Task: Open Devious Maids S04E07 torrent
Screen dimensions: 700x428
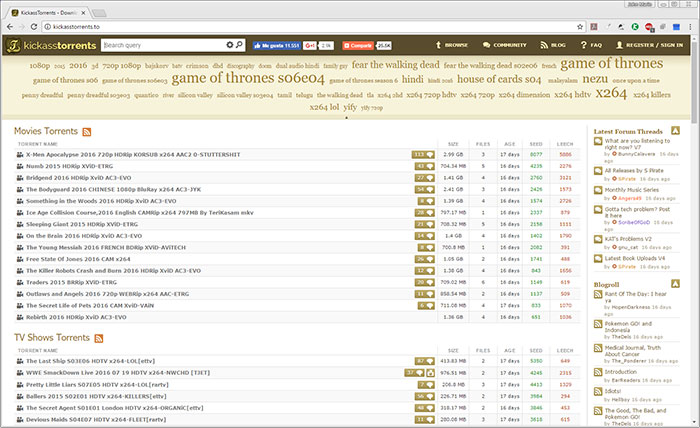Action: 96,419
